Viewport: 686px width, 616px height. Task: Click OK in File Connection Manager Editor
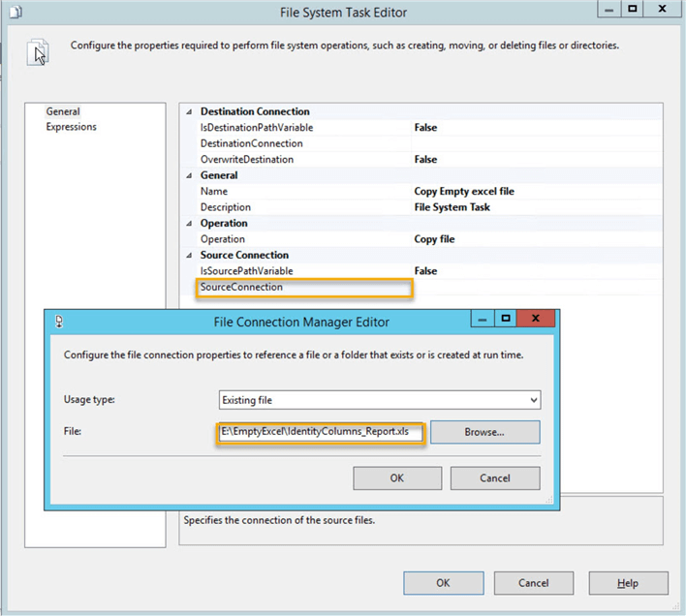point(397,477)
